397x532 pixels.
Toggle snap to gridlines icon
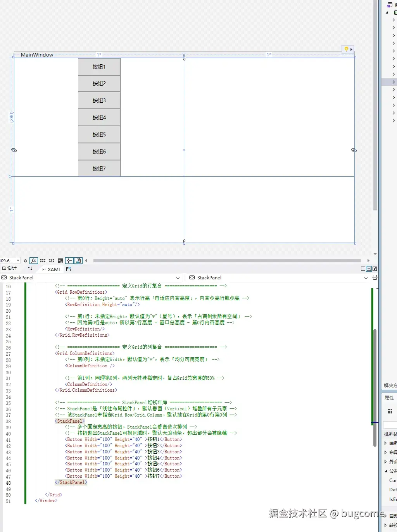[52, 261]
